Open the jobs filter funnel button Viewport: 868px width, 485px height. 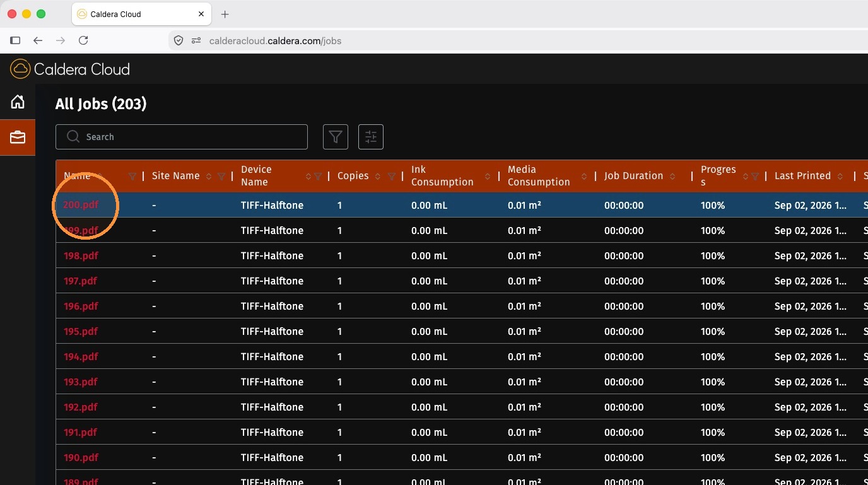[336, 137]
